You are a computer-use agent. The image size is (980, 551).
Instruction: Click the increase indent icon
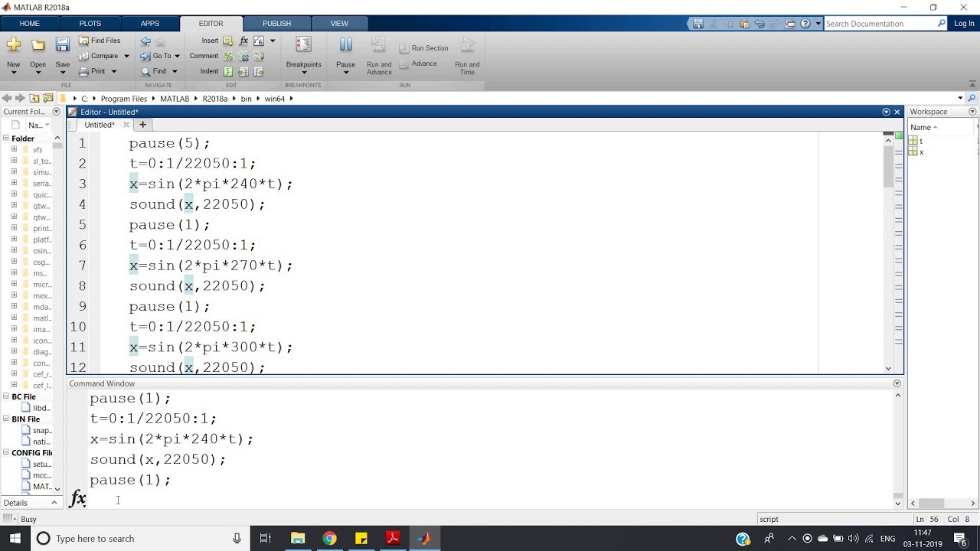243,72
